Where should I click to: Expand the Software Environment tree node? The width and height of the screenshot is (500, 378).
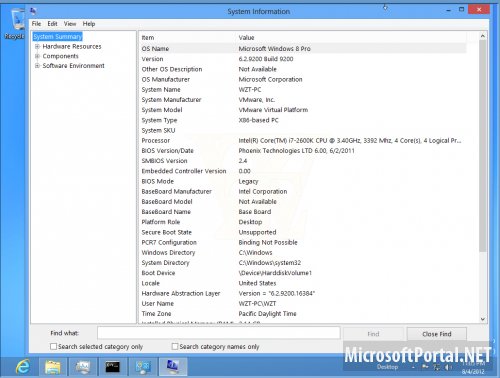click(x=37, y=66)
